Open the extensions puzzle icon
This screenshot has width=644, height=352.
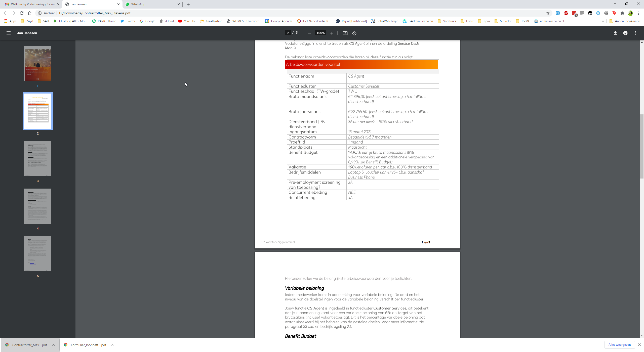click(x=622, y=13)
